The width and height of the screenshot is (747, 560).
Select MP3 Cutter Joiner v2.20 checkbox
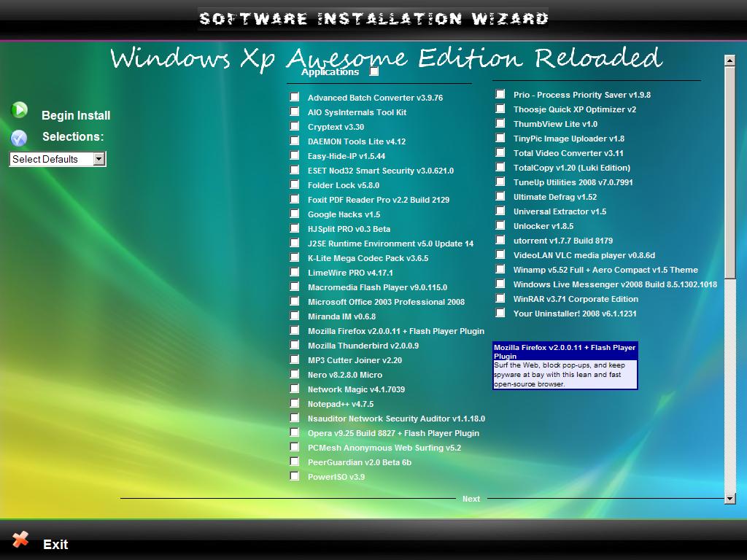point(295,359)
